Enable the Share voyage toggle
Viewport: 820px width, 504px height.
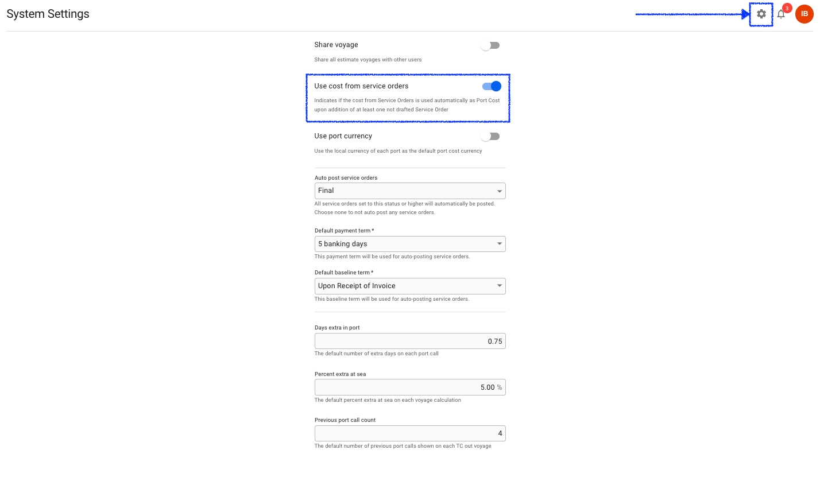(490, 45)
